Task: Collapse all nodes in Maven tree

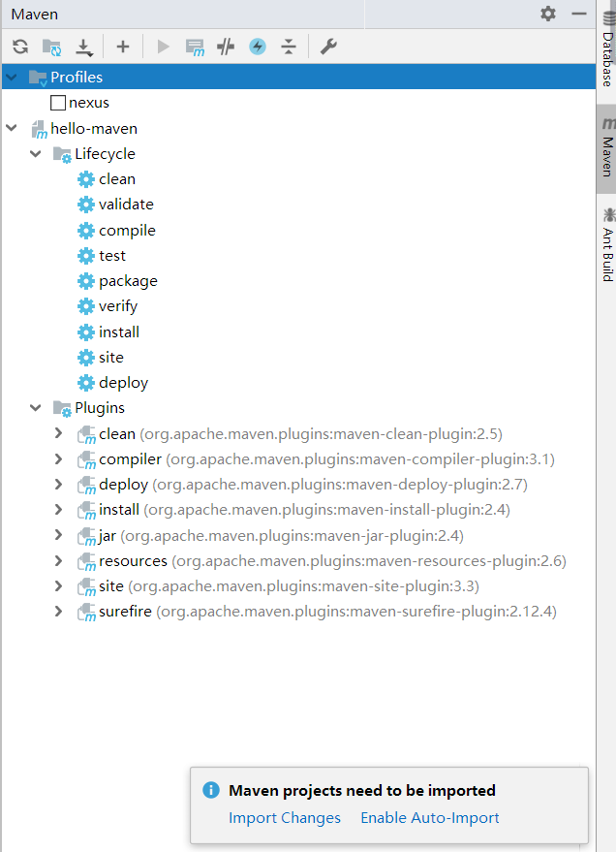Action: tap(289, 47)
